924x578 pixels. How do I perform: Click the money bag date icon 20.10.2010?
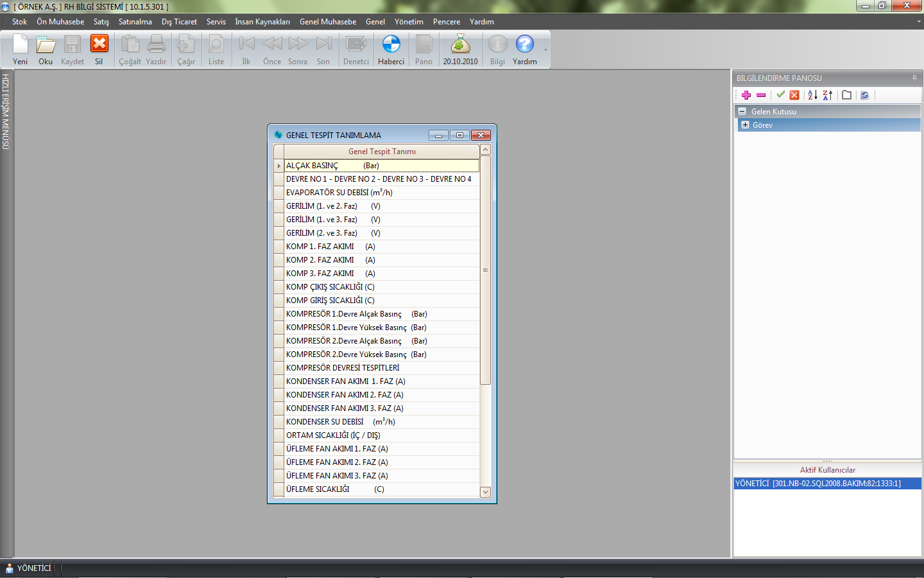(x=460, y=49)
